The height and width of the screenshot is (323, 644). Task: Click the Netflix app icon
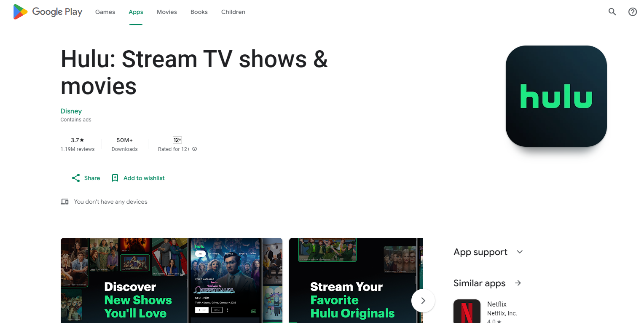(467, 311)
